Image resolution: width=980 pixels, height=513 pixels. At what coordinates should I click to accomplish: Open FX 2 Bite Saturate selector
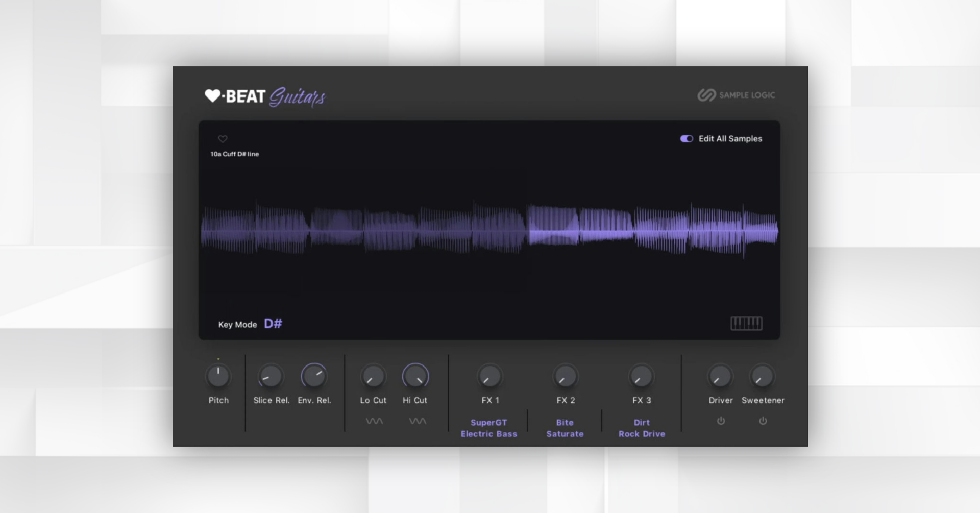[565, 428]
